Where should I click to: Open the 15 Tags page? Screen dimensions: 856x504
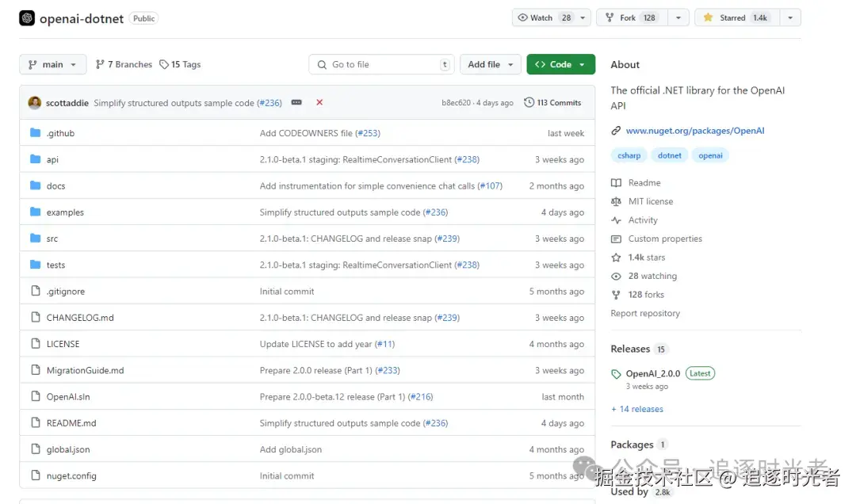[x=180, y=64]
